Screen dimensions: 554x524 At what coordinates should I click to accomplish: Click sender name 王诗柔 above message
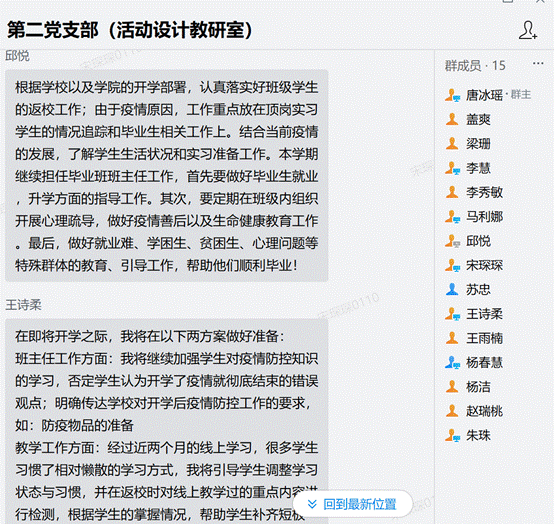[x=23, y=305]
